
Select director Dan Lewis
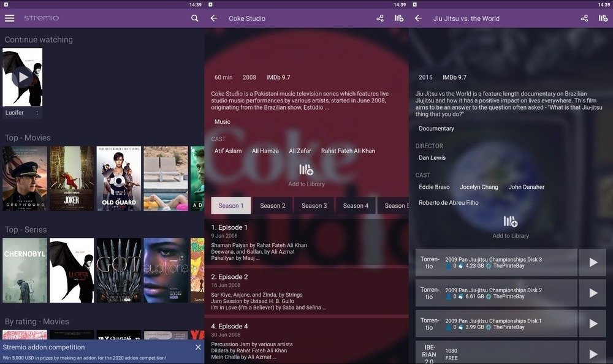click(x=432, y=157)
